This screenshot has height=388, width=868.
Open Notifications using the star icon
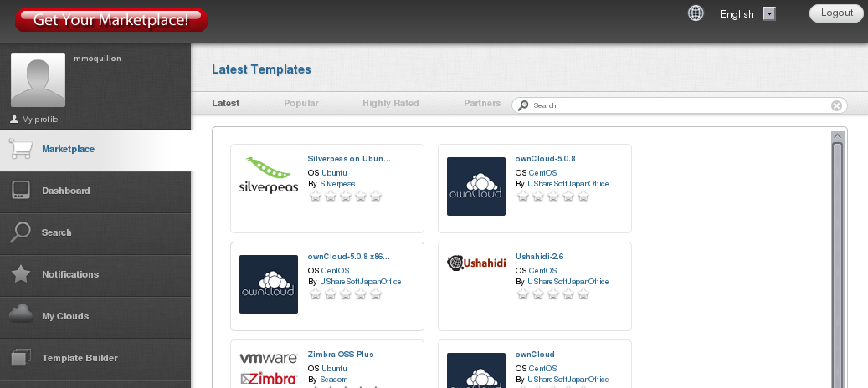[21, 274]
